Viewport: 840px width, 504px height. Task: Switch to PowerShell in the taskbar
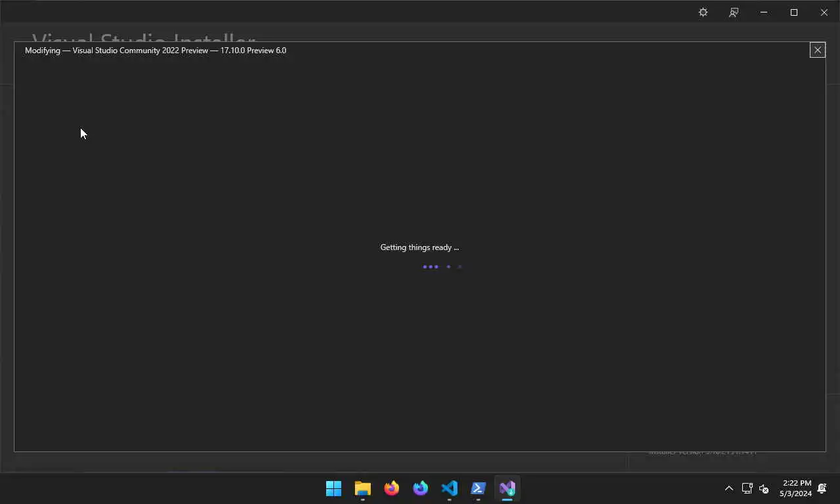pos(478,488)
